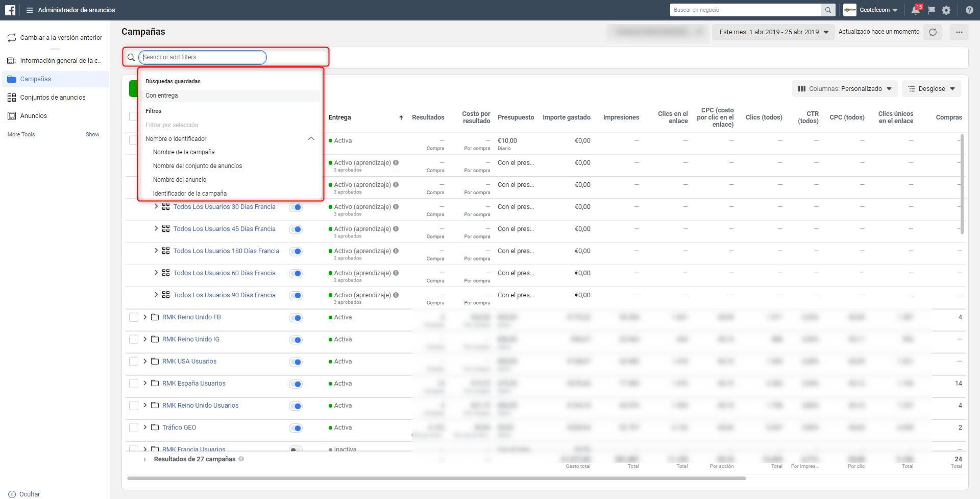The height and width of the screenshot is (499, 980).
Task: Open Todos Los Usuarios 90 Días Francia link
Action: click(x=224, y=295)
